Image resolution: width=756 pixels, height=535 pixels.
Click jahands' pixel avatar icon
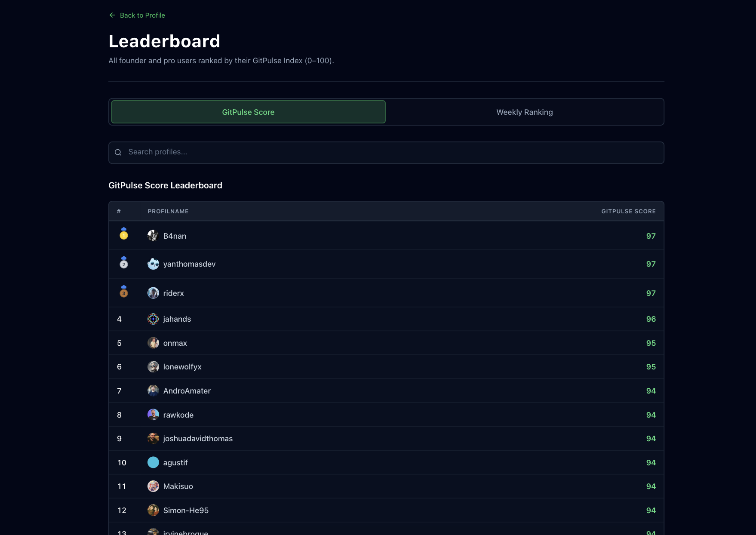click(x=153, y=319)
